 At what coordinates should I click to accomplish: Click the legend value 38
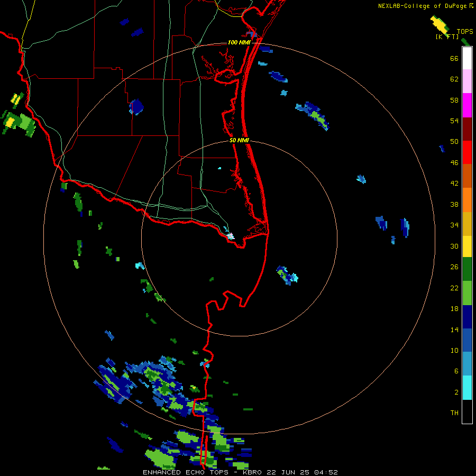click(x=454, y=205)
